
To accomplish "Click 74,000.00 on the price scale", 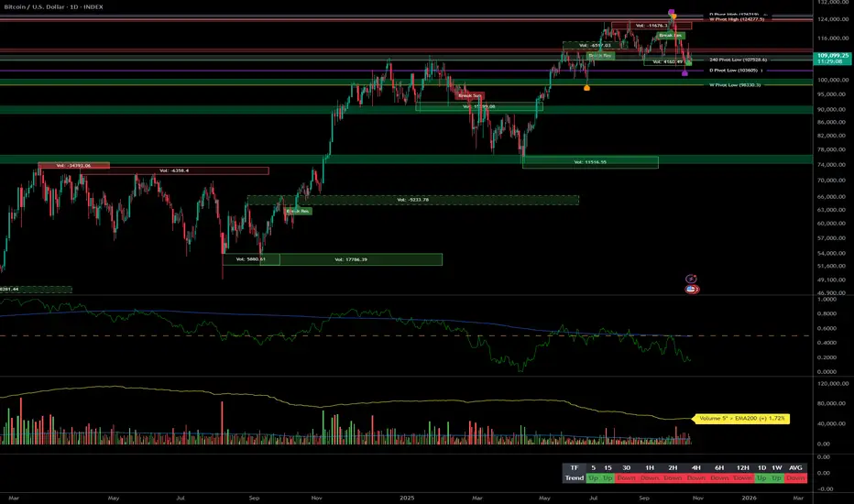I will [x=832, y=165].
